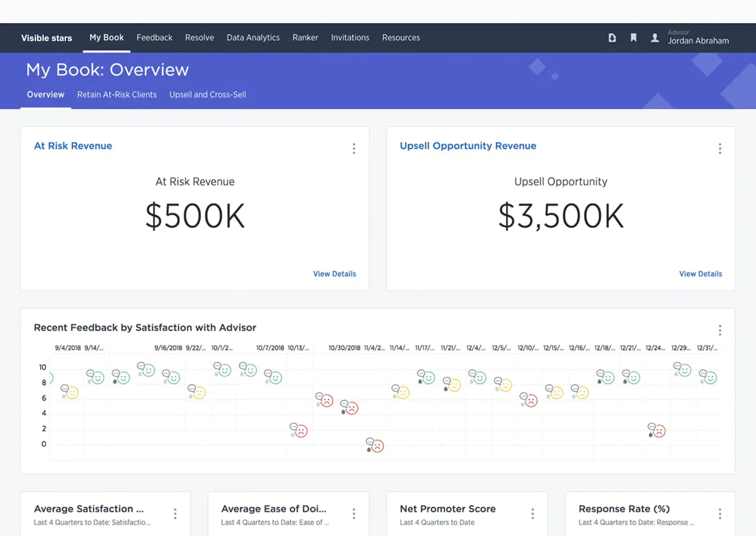756x536 pixels.
Task: Switch to Upsell and Cross-Sell tab
Action: pyautogui.click(x=208, y=95)
